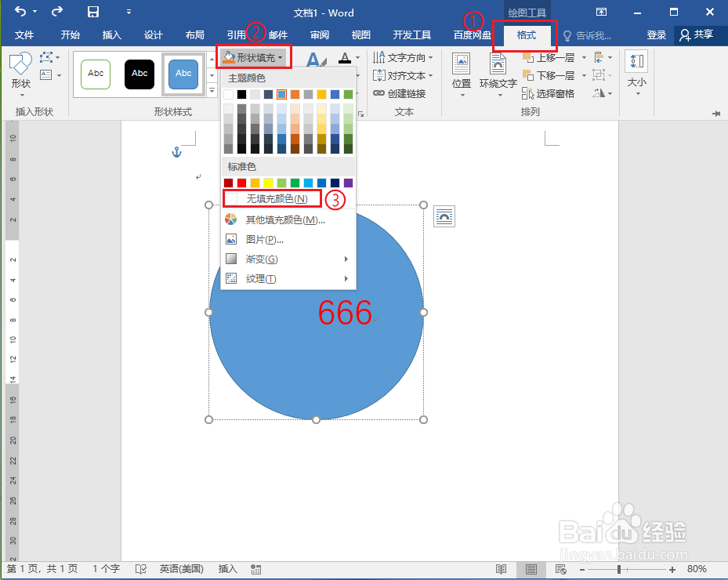Screen dimensions: 728x580
Task: Click Send Backward (下移一层)
Action: click(549, 75)
